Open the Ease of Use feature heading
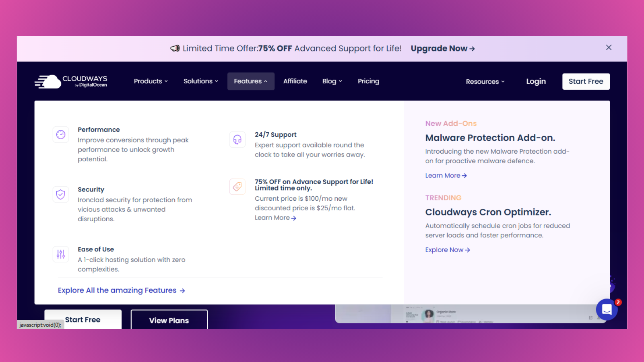The width and height of the screenshot is (644, 362). tap(96, 249)
